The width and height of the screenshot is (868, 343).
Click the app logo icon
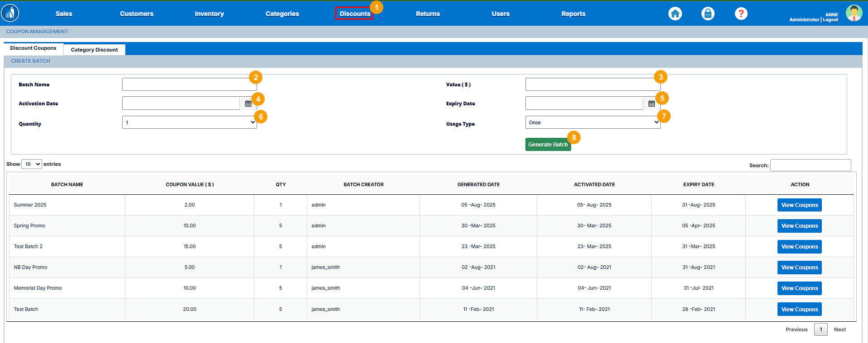10,13
